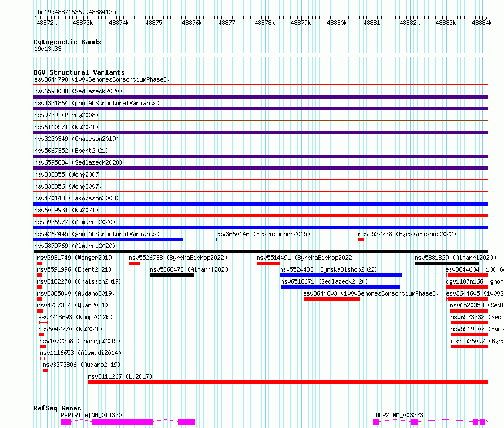Click nsv1116653 (Alsmadi2014) label
This screenshot has height=428, width=504.
point(80,353)
